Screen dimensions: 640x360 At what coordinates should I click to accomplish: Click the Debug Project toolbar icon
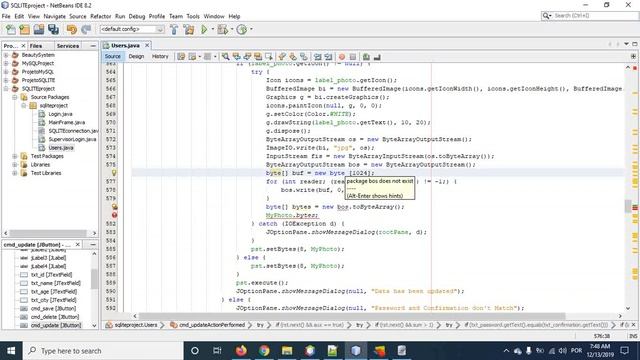(x=222, y=29)
